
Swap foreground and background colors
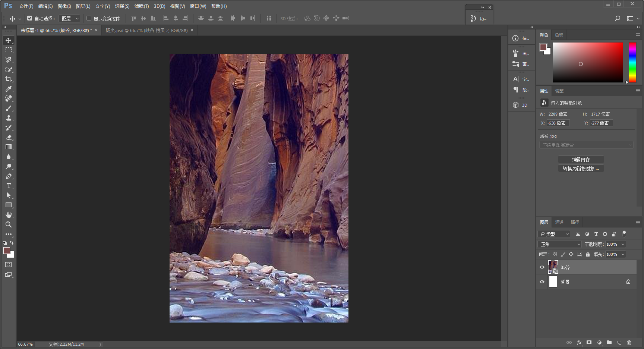[12, 243]
